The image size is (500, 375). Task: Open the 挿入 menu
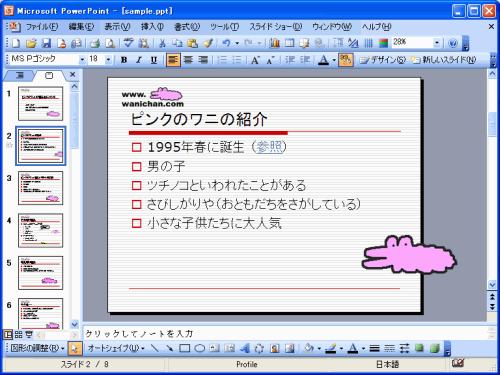[152, 27]
